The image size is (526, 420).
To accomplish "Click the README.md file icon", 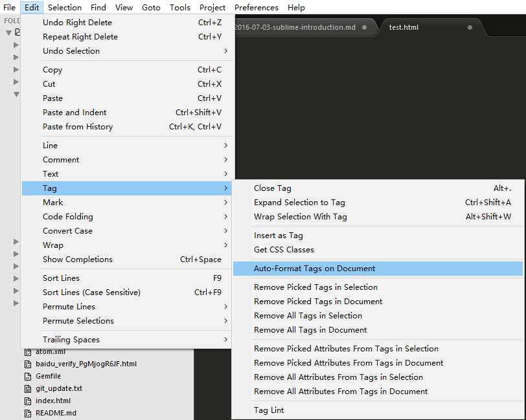I will pyautogui.click(x=28, y=413).
